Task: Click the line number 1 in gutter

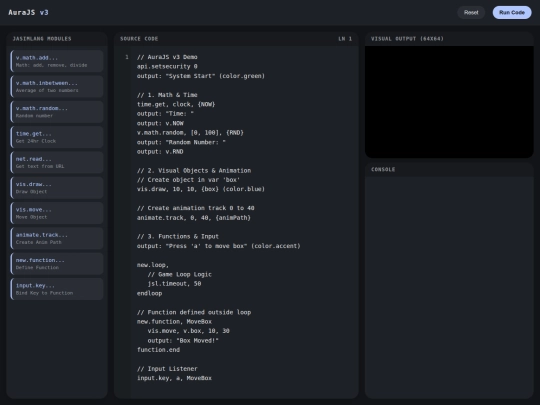Action: coord(127,57)
